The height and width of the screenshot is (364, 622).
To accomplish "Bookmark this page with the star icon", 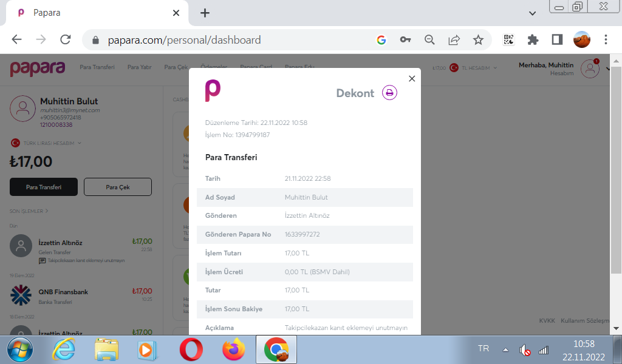I will click(478, 40).
